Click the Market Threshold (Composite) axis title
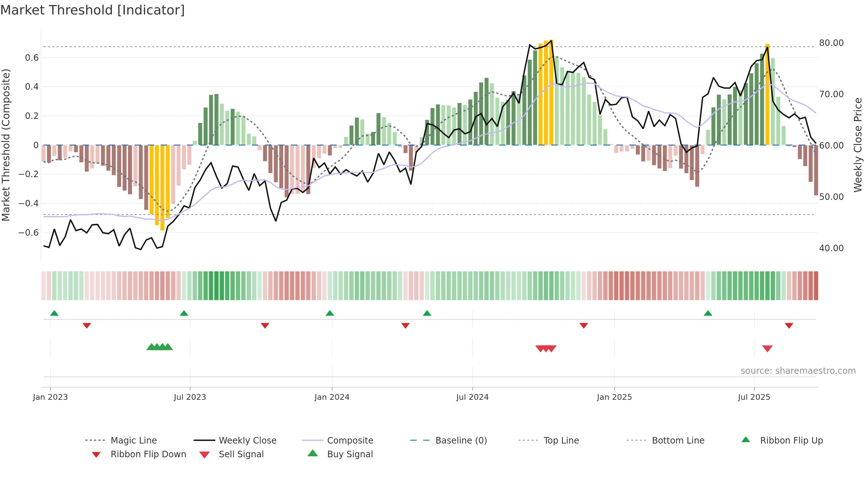This screenshot has height=488, width=868. [6, 145]
